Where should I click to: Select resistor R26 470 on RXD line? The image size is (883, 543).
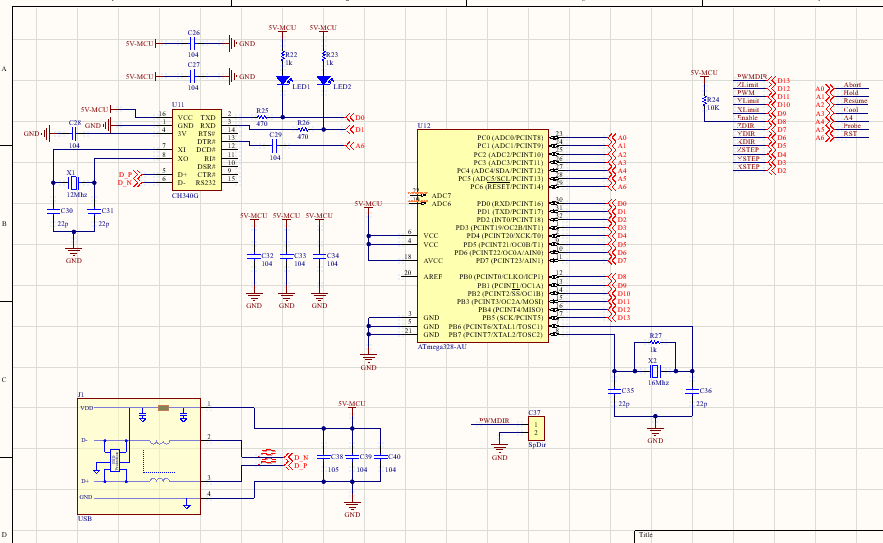[x=303, y=129]
